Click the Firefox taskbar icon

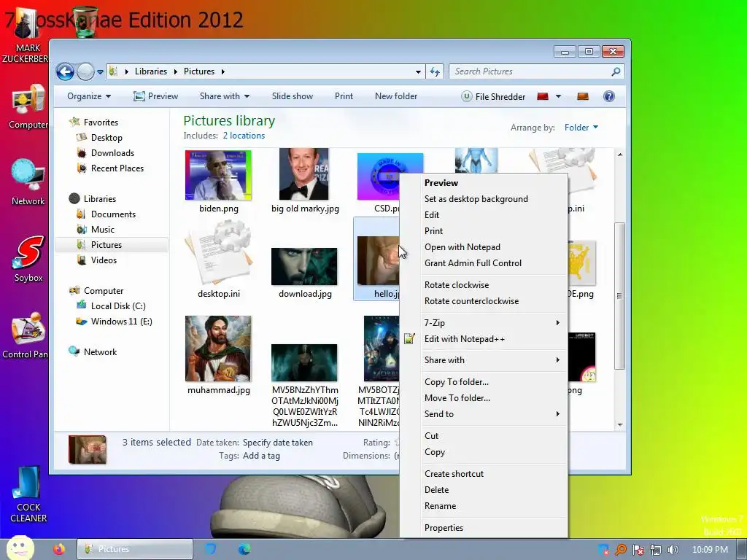coord(59,549)
